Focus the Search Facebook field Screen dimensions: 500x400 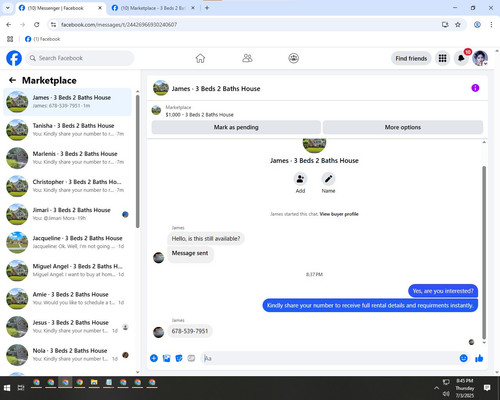[x=80, y=58]
